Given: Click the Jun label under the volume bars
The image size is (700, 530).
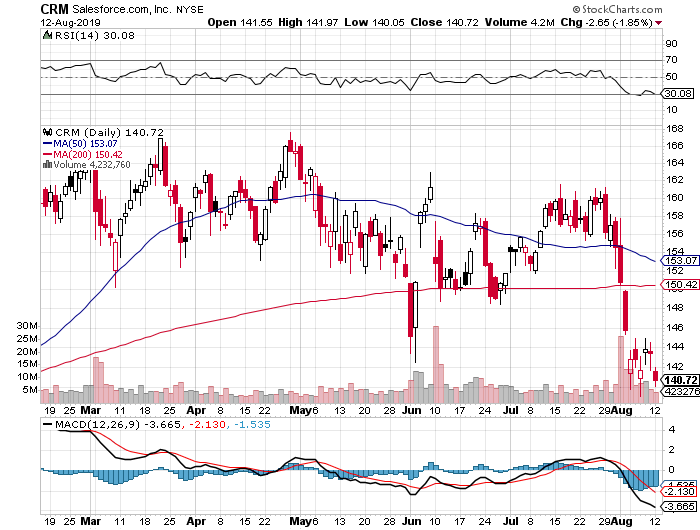Looking at the screenshot, I should (x=411, y=410).
